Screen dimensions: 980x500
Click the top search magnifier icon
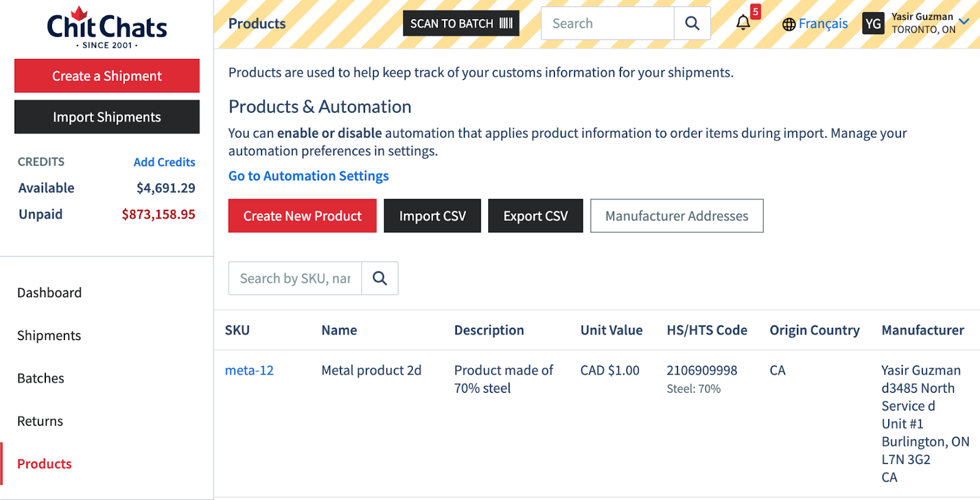[x=692, y=23]
